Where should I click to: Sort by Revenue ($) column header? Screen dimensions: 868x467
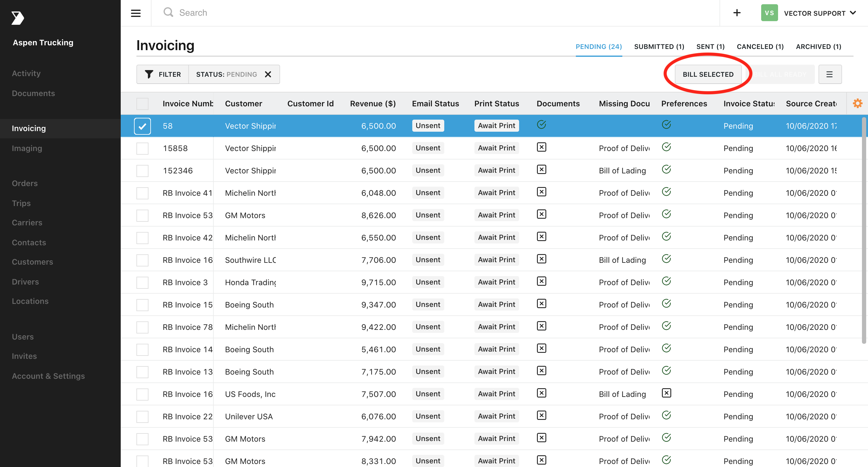tap(373, 104)
